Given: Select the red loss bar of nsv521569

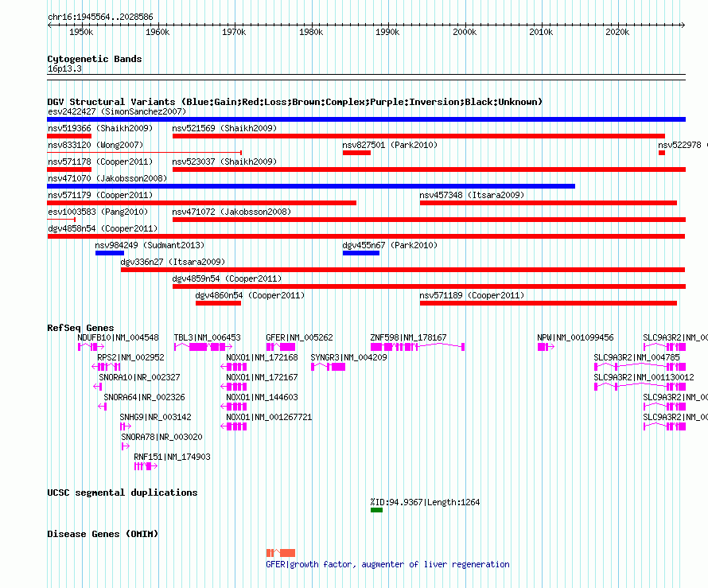Looking at the screenshot, I should click(418, 136).
